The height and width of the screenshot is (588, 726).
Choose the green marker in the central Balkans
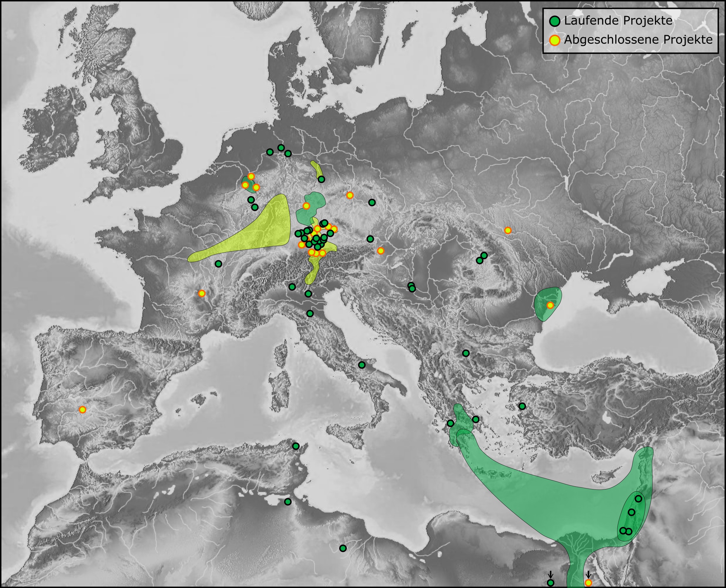466,353
